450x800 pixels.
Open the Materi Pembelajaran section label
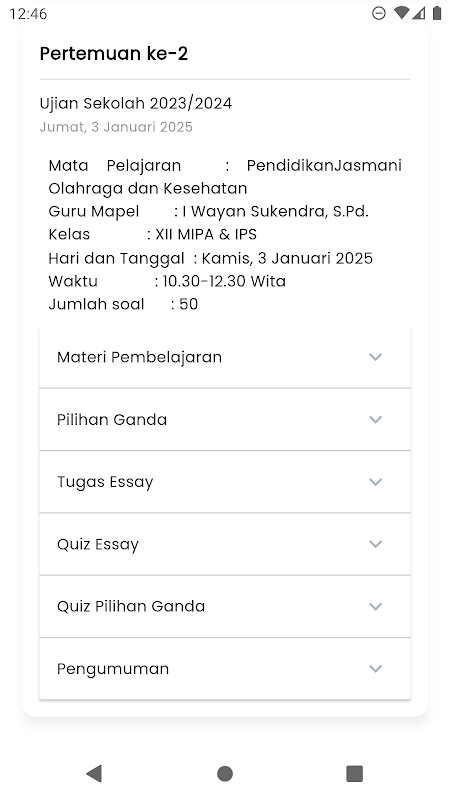[139, 357]
